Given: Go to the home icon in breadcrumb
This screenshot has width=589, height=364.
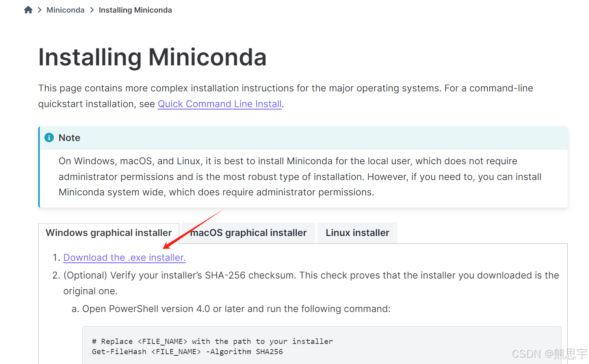Looking at the screenshot, I should 28,10.
